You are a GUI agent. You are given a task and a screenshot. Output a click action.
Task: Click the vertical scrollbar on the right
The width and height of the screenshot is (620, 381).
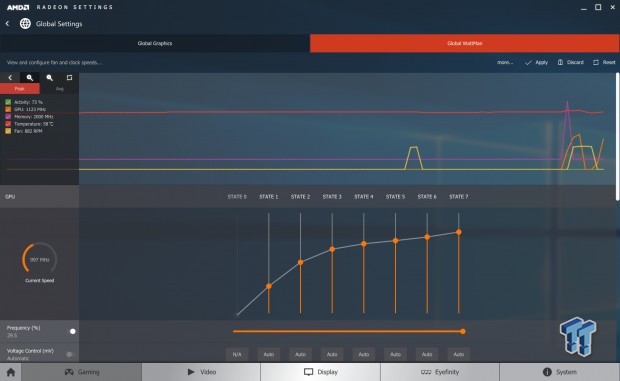618,136
